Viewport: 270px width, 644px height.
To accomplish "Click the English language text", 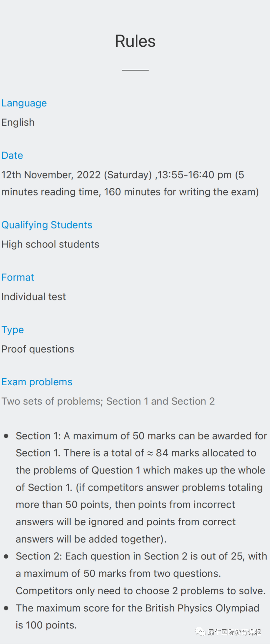I will click(x=18, y=123).
